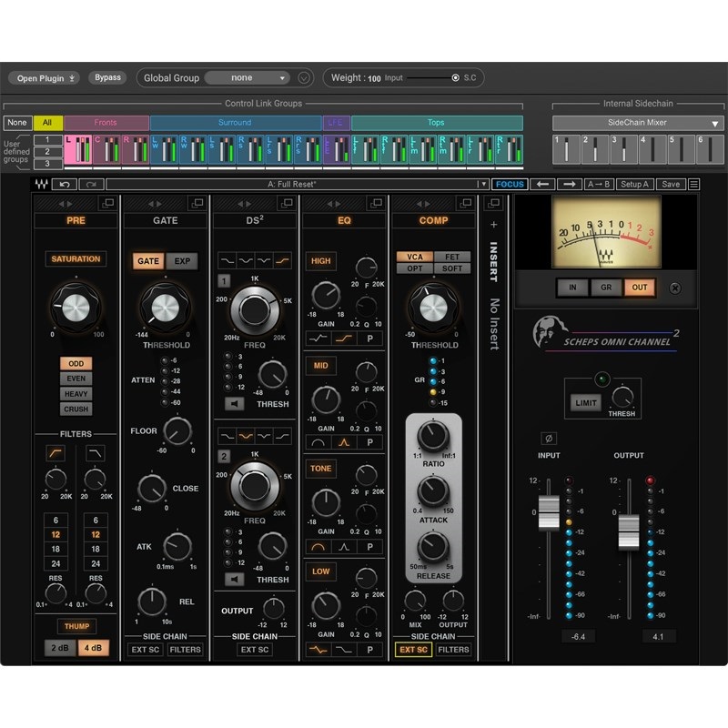Click the undo arrow in plugin toolbar
The width and height of the screenshot is (728, 728).
[x=65, y=185]
